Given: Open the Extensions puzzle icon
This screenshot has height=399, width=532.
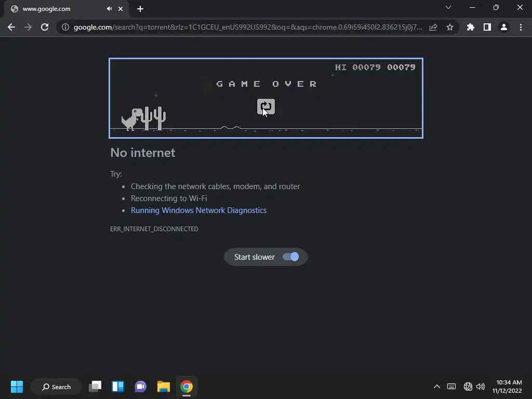Looking at the screenshot, I should click(471, 27).
